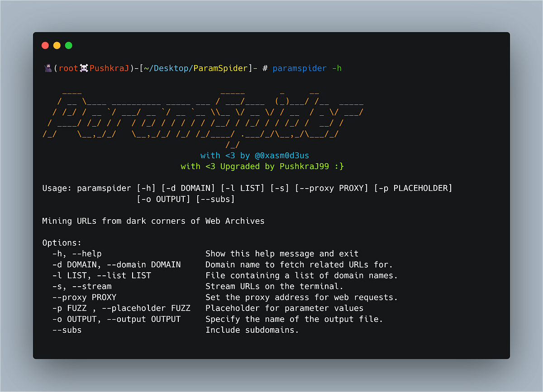Click the -h flag in the command
Viewport: 543px width, 392px height.
pos(337,68)
